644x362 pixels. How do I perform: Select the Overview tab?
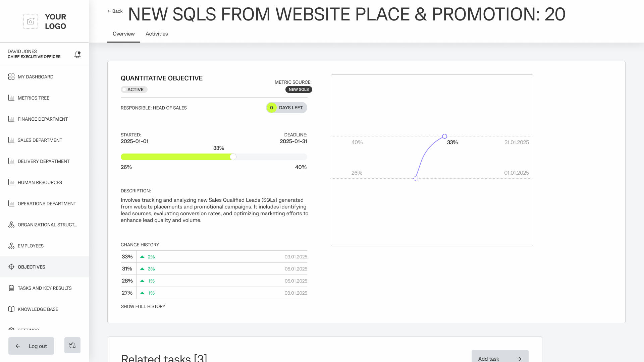point(123,34)
